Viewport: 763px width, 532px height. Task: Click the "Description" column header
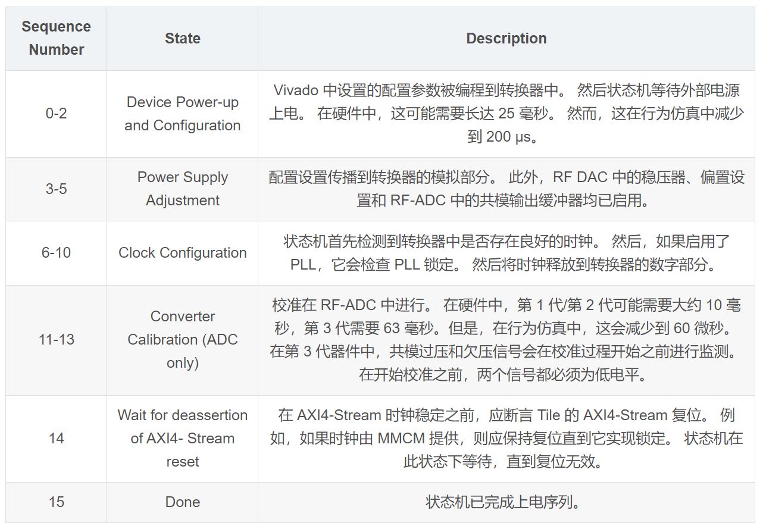point(506,39)
